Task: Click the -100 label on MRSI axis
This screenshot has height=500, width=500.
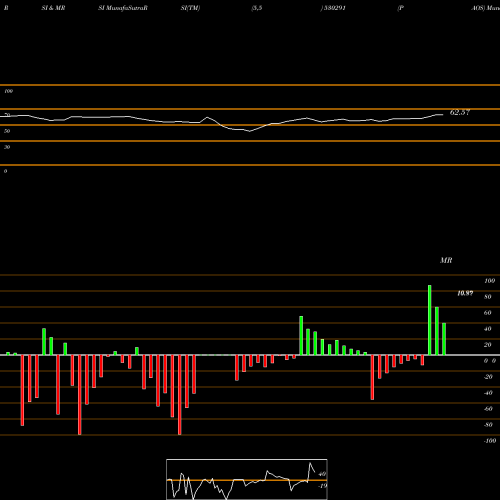Action: point(490,441)
